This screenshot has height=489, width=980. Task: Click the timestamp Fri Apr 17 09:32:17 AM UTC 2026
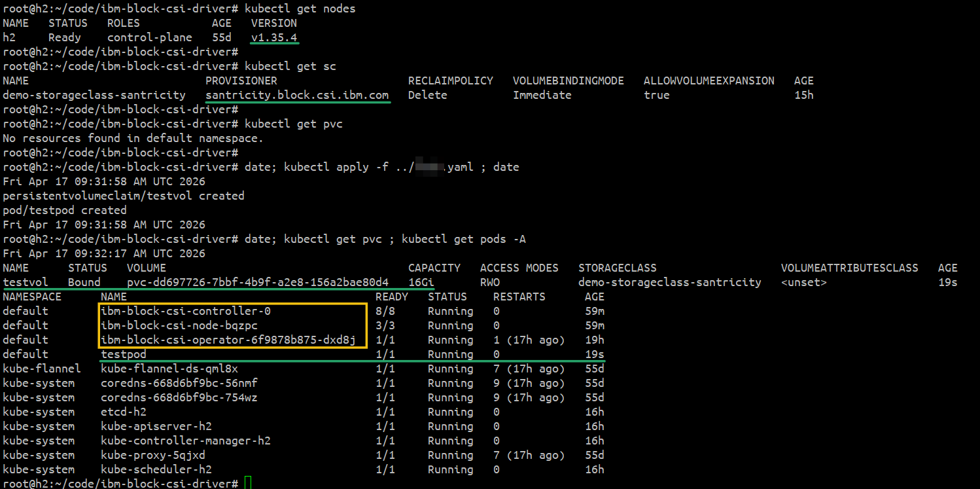pos(104,253)
